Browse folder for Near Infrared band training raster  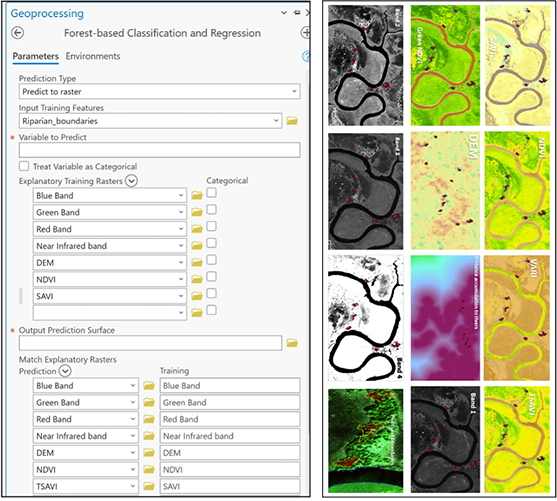197,246
